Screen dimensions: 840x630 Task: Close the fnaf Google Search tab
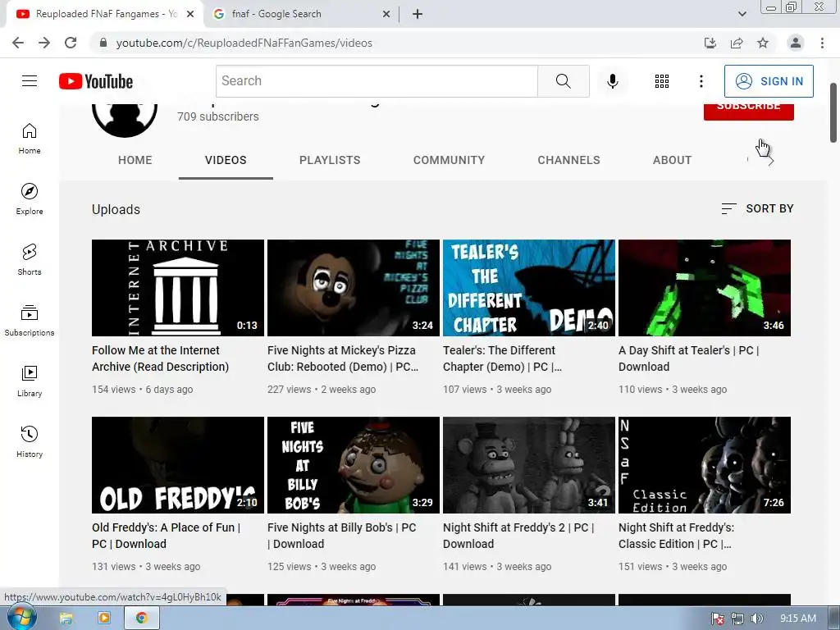point(386,14)
